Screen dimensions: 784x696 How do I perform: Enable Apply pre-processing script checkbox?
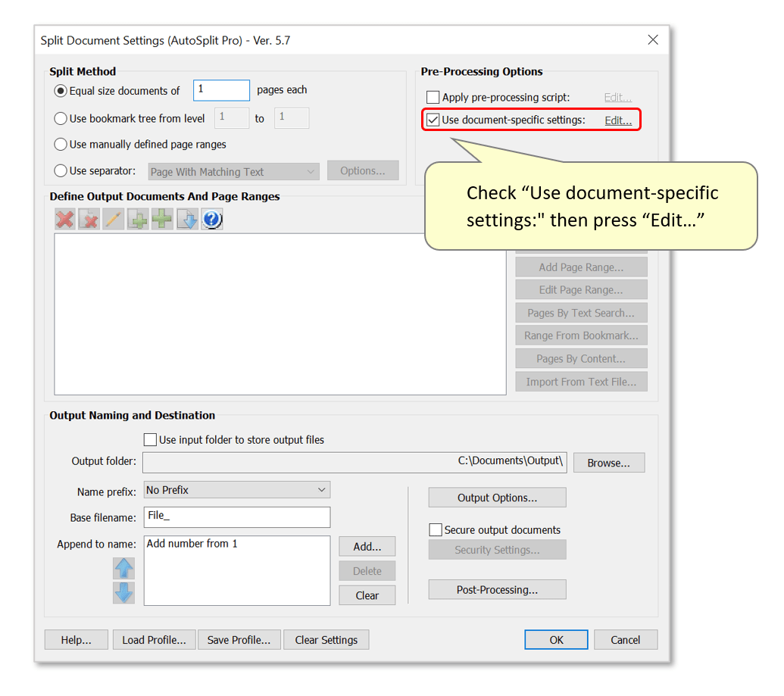pyautogui.click(x=433, y=97)
